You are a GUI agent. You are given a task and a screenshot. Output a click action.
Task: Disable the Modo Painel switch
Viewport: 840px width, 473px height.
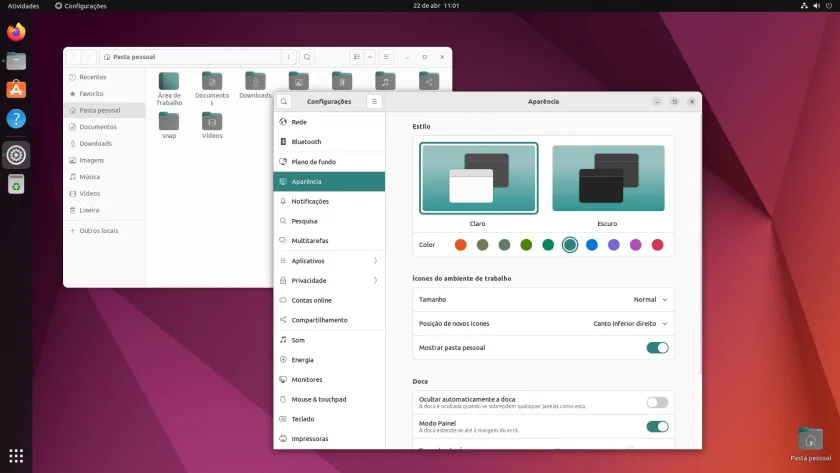tap(657, 426)
